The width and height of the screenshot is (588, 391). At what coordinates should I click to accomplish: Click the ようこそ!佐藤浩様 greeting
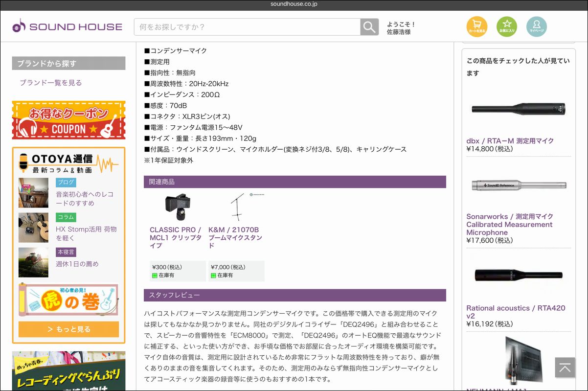point(401,28)
